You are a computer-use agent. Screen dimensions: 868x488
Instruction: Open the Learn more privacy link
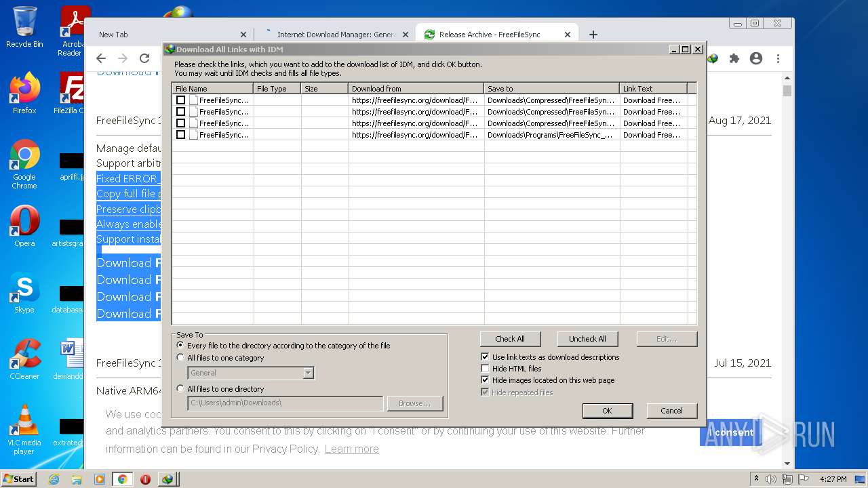tap(351, 449)
